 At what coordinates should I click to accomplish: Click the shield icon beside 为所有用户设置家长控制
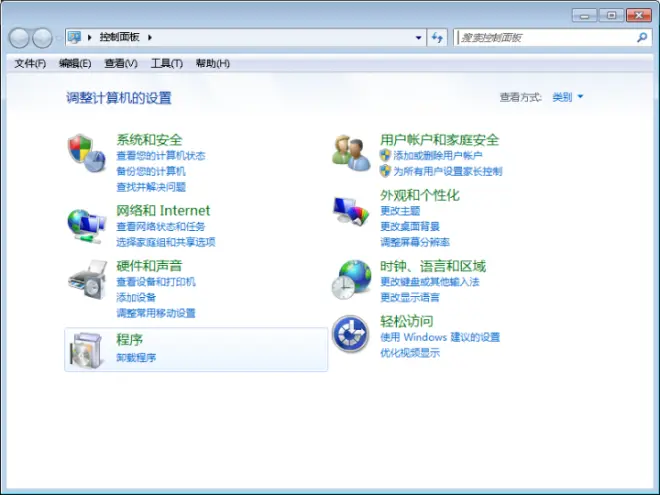tap(385, 171)
